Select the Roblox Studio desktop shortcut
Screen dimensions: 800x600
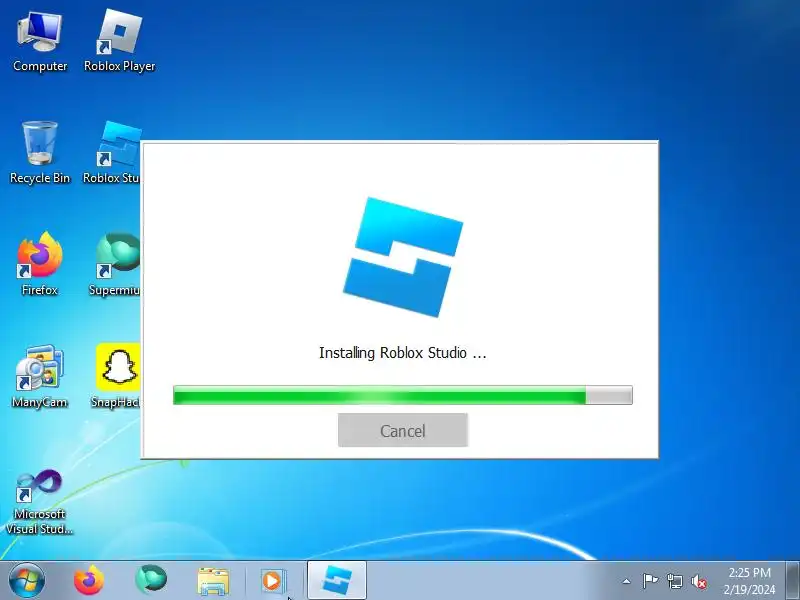(x=112, y=152)
